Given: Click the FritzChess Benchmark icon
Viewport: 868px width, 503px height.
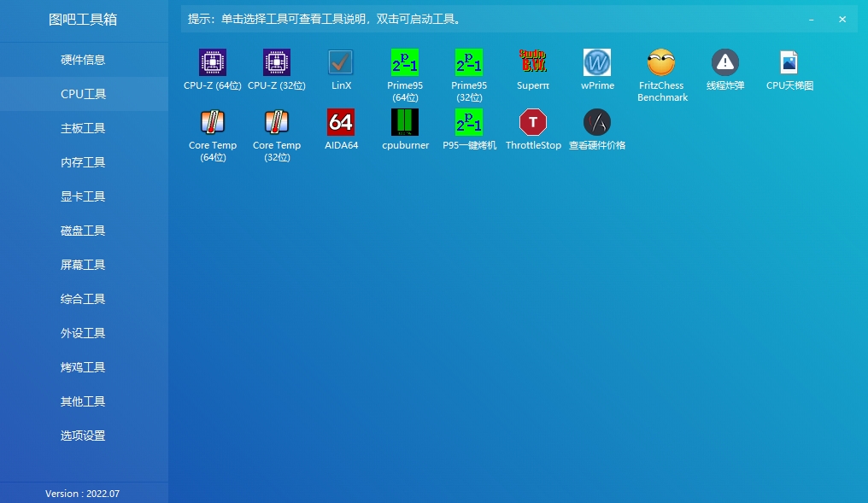Looking at the screenshot, I should (661, 62).
